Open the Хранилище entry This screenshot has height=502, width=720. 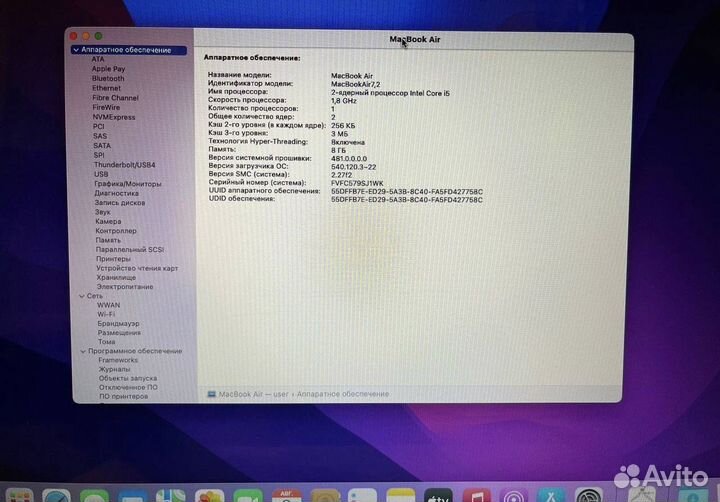(116, 278)
